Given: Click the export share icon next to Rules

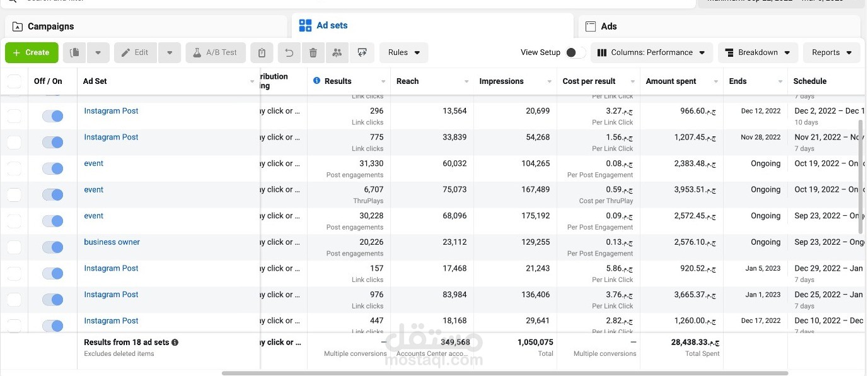Looking at the screenshot, I should [x=362, y=53].
